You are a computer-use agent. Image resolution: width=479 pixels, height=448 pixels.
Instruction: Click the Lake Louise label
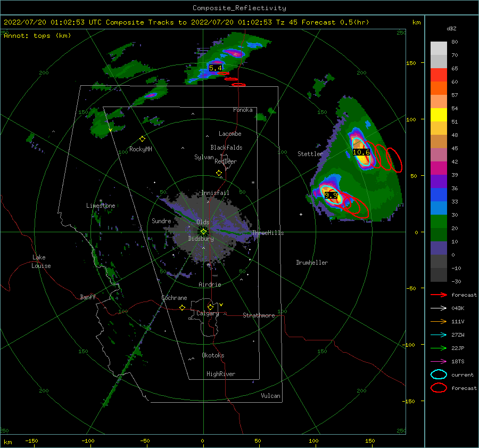(41, 262)
